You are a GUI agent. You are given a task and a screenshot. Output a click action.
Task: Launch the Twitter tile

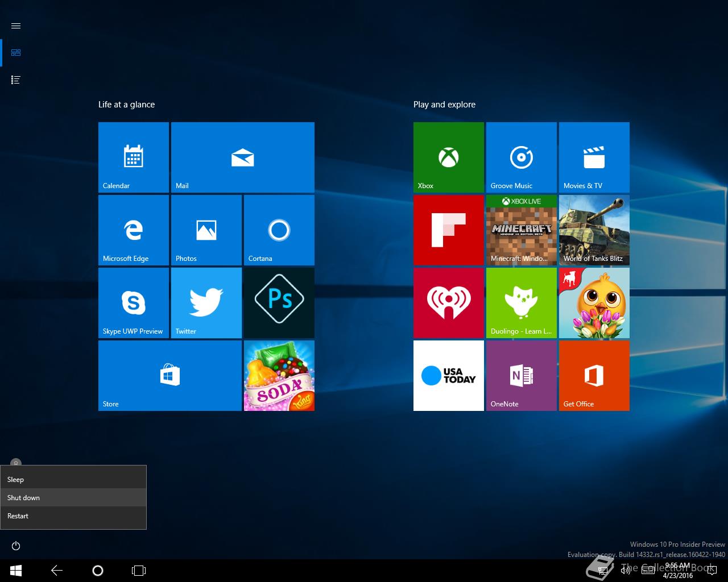pos(206,303)
